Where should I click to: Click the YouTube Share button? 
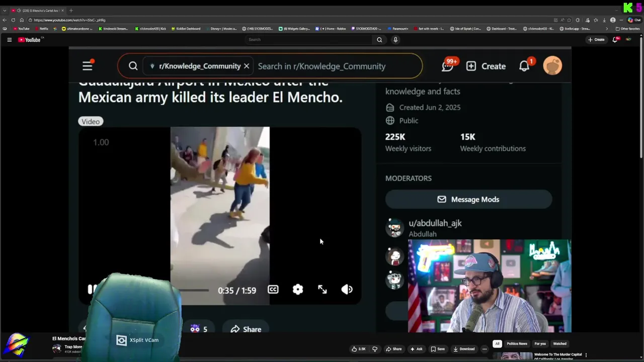pos(394,349)
